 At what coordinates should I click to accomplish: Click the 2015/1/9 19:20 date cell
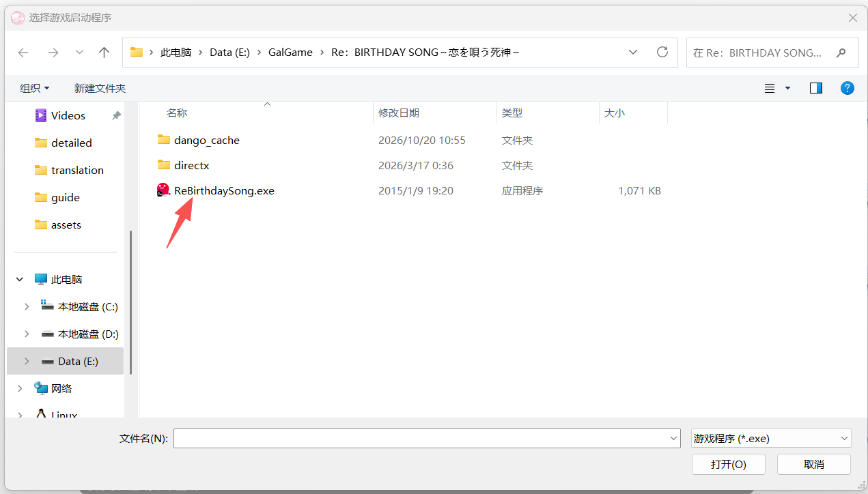pos(416,190)
